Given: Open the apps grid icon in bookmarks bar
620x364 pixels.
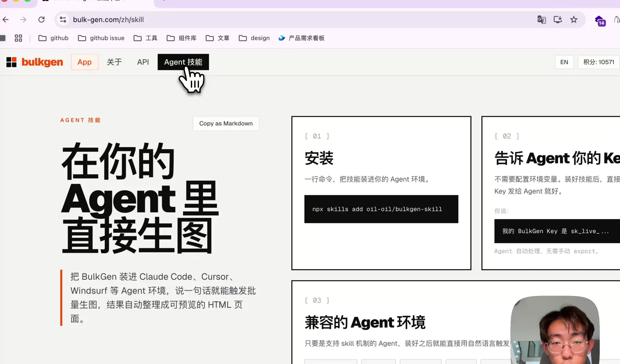Looking at the screenshot, I should (x=18, y=38).
